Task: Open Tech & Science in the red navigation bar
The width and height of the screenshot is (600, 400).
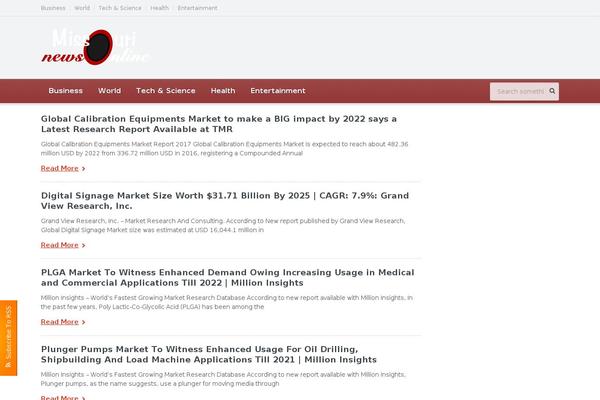Action: pos(166,91)
